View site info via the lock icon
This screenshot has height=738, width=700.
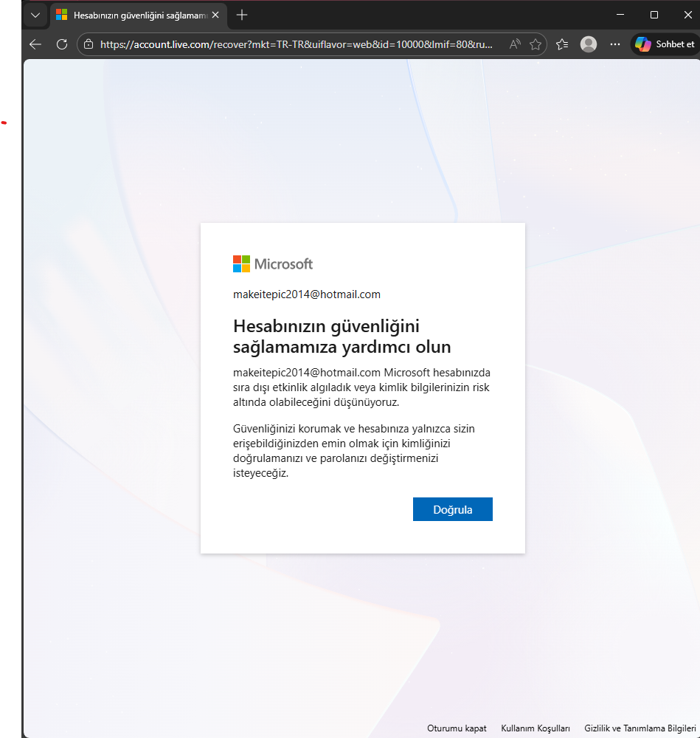coord(89,44)
